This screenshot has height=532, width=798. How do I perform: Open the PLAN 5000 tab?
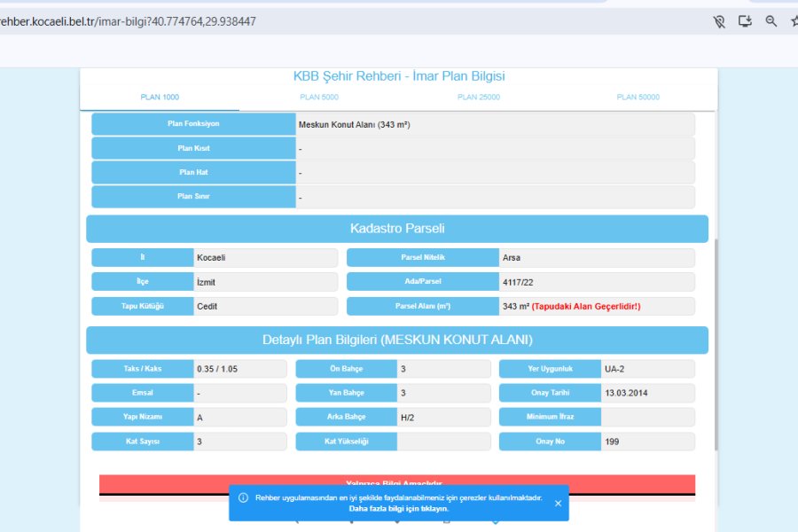point(319,98)
